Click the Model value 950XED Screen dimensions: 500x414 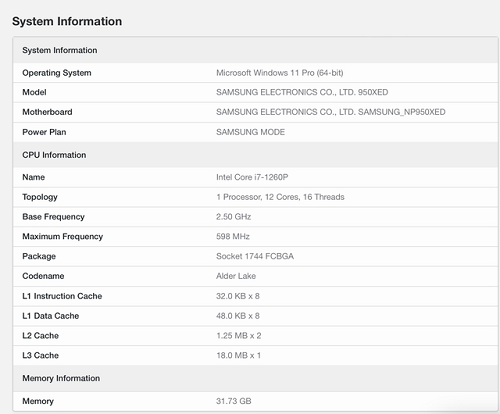pyautogui.click(x=302, y=92)
